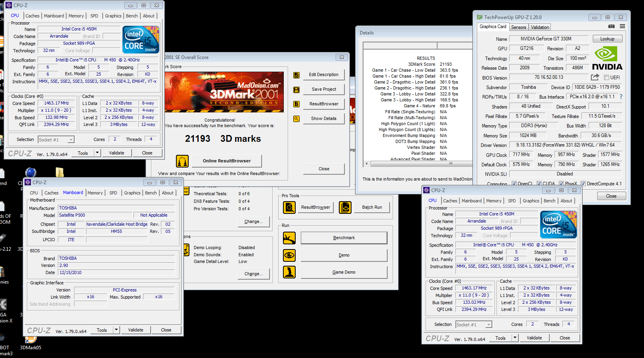
Task: Open Graphics tab in top-left CPU-Z
Action: click(113, 16)
